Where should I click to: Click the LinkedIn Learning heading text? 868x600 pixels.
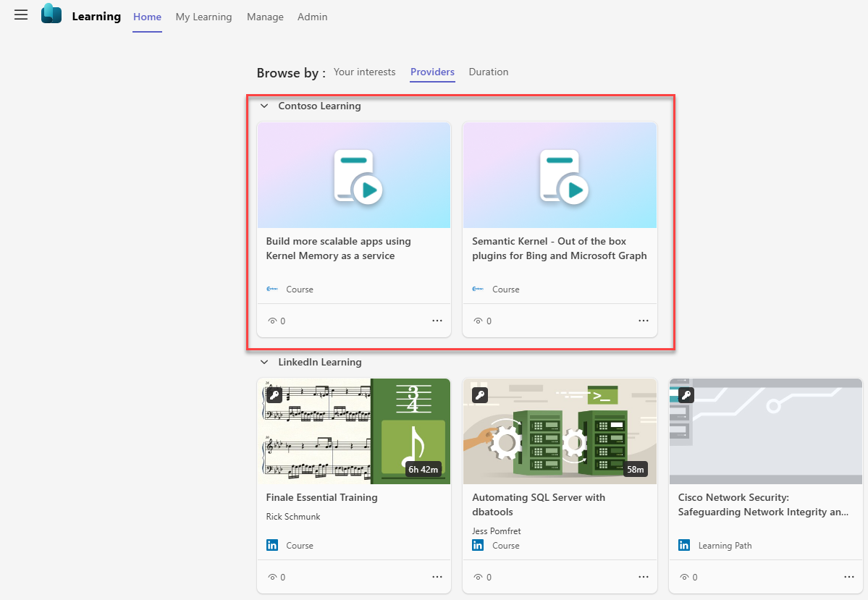pyautogui.click(x=320, y=362)
